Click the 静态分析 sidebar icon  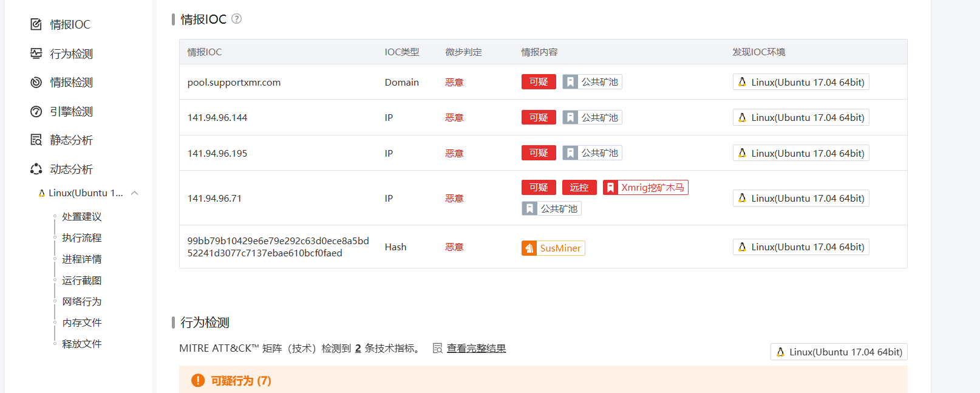coord(36,140)
